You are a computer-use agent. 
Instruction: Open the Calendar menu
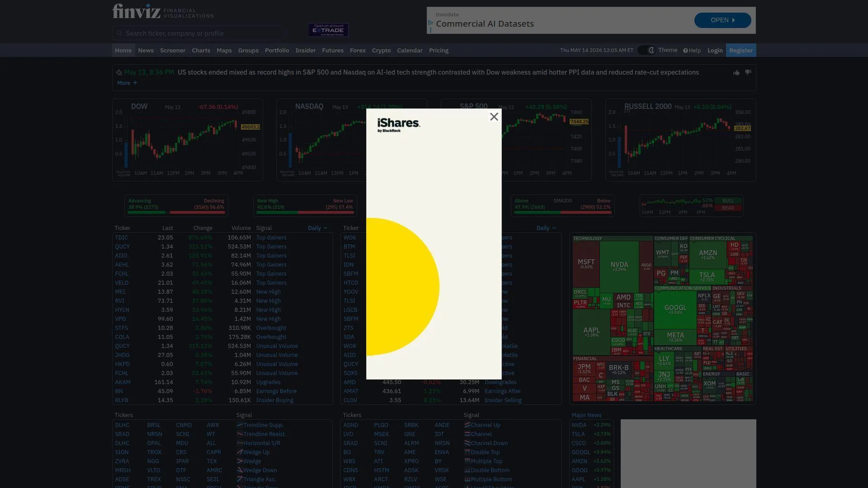pyautogui.click(x=410, y=50)
